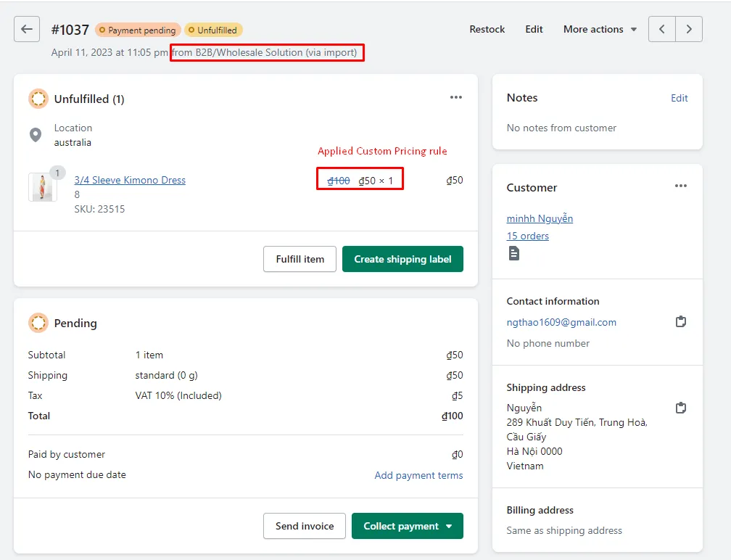Click the Total amount ₫100
Viewport: 731px width, 560px height.
click(x=453, y=416)
